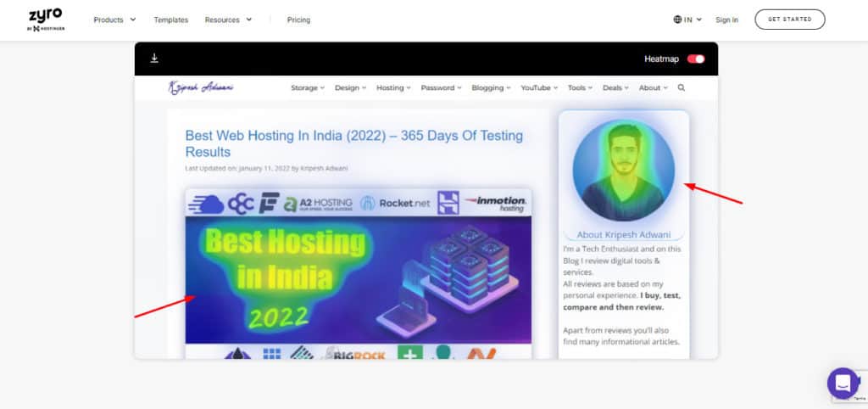Click the Sign In link
868x409 pixels.
coord(726,20)
